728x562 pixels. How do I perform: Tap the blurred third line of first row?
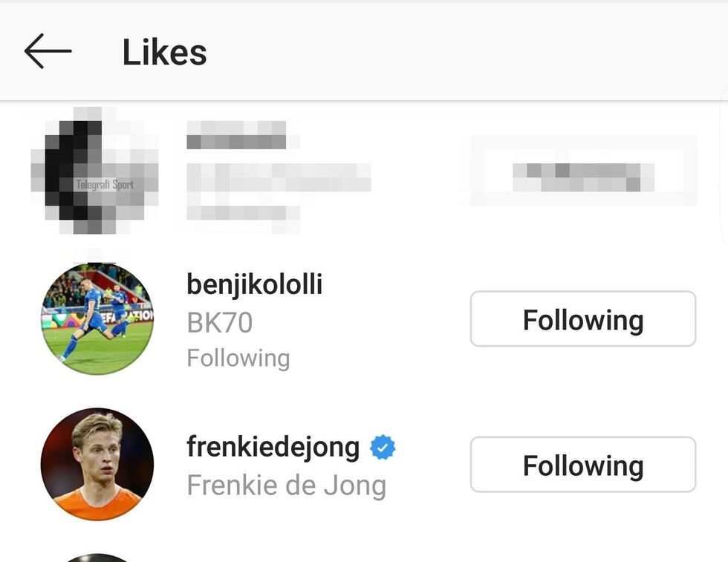click(243, 212)
